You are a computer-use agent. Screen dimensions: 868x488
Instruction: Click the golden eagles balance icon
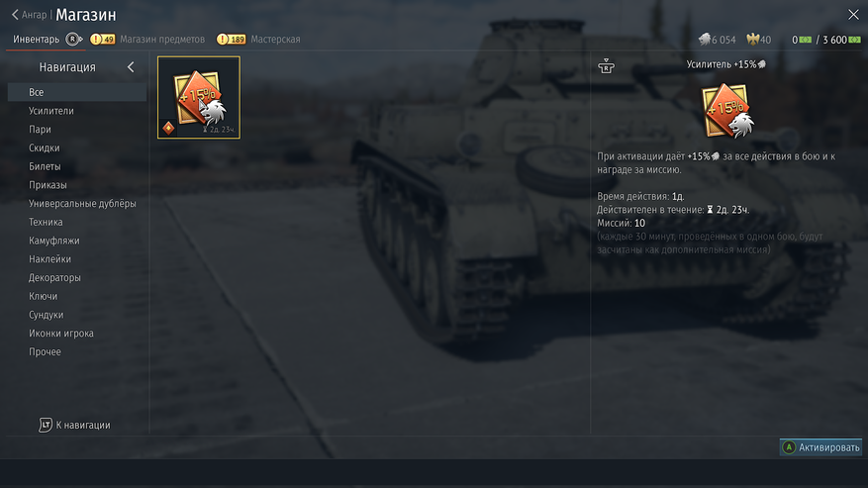tap(753, 40)
